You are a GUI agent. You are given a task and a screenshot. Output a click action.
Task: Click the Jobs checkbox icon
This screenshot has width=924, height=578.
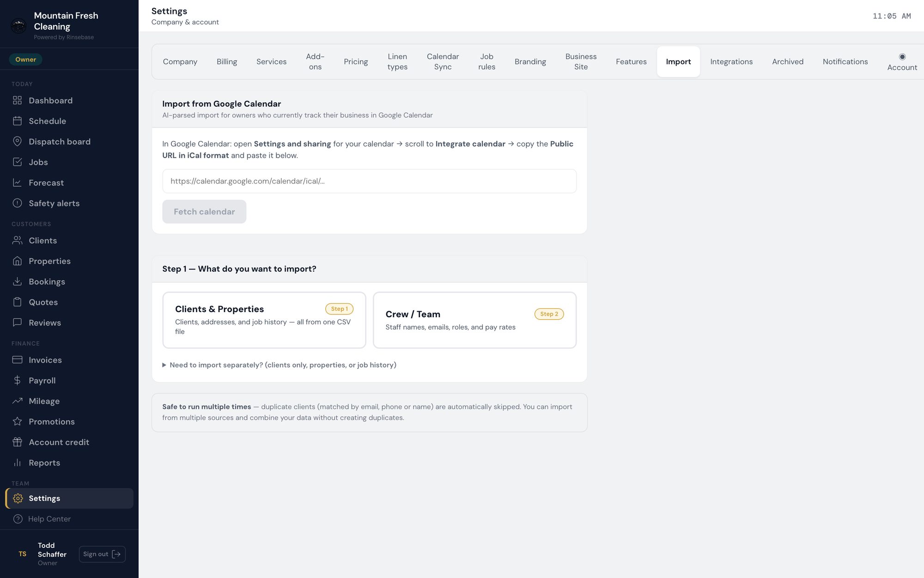point(17,162)
